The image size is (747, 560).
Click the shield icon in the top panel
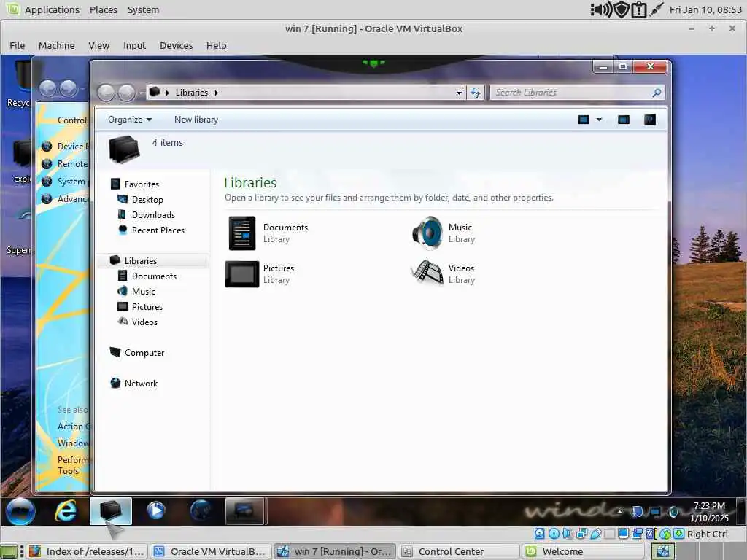tap(622, 9)
